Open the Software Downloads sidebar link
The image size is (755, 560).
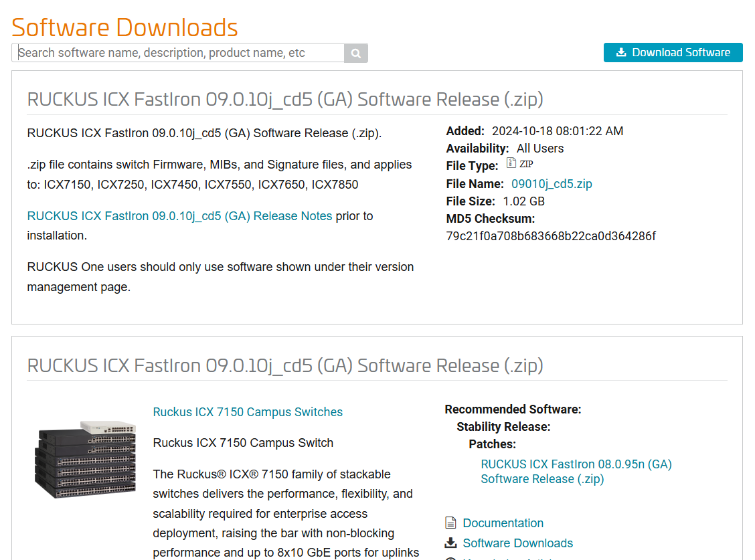point(517,543)
